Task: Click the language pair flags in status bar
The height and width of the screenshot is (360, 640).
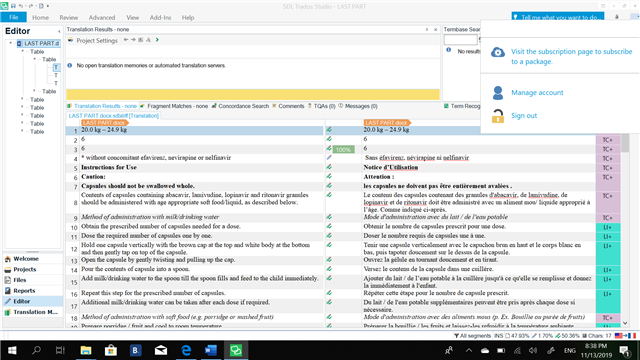Action: [625, 336]
